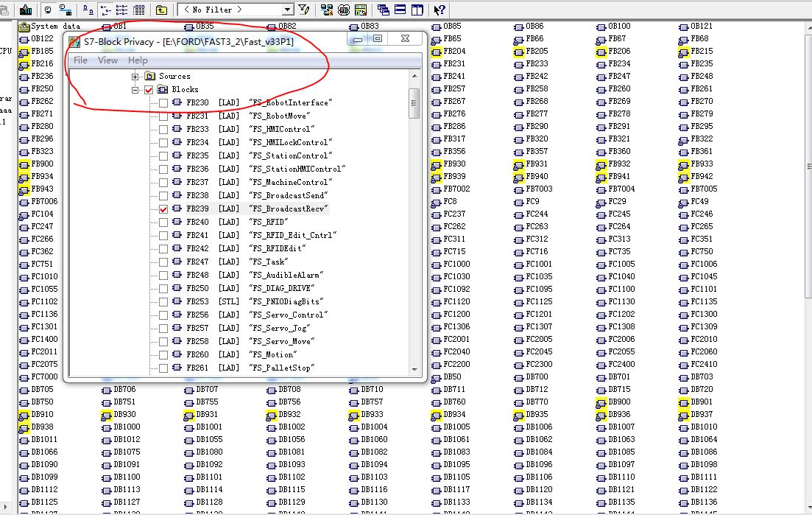Click the Up One Level folder icon
Image resolution: width=812 pixels, height=515 pixels.
click(161, 10)
